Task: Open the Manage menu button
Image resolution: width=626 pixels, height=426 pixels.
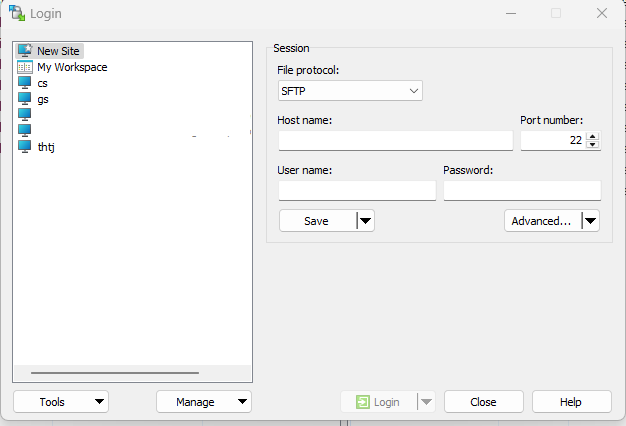Action: pyautogui.click(x=204, y=402)
